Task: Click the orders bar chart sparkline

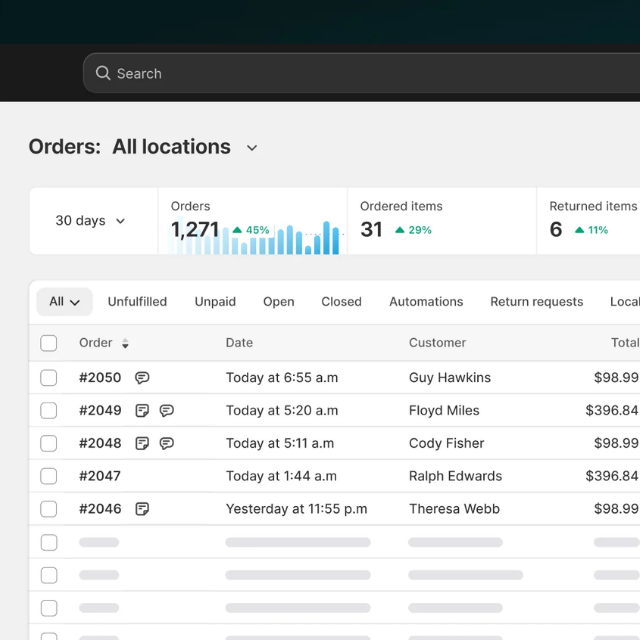Action: click(x=254, y=238)
